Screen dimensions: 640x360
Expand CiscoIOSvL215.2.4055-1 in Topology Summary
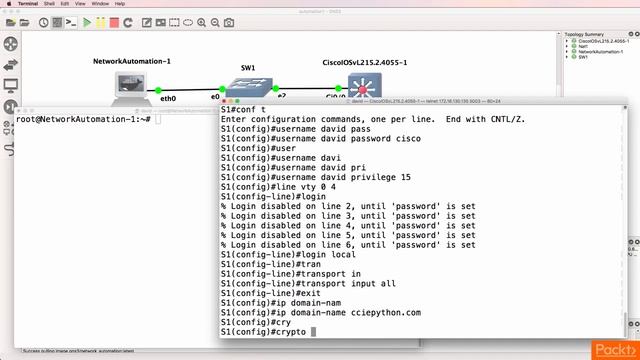pyautogui.click(x=567, y=41)
